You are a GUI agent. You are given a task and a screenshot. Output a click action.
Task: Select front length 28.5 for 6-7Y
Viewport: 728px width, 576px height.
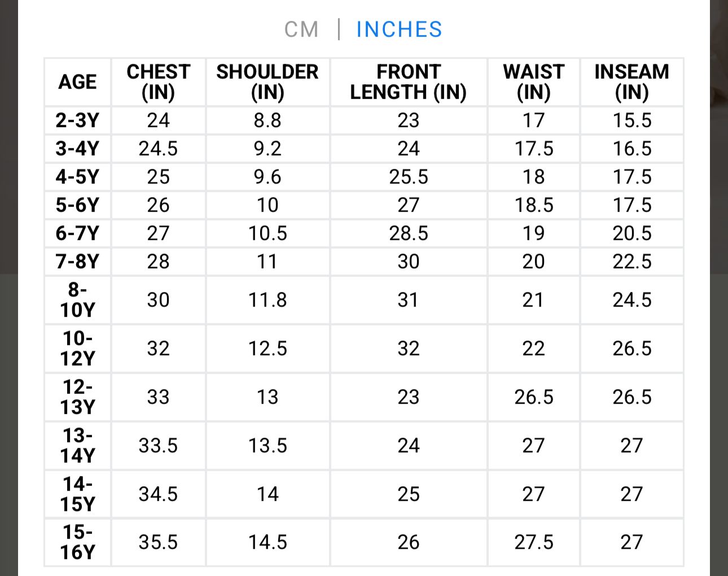[408, 233]
